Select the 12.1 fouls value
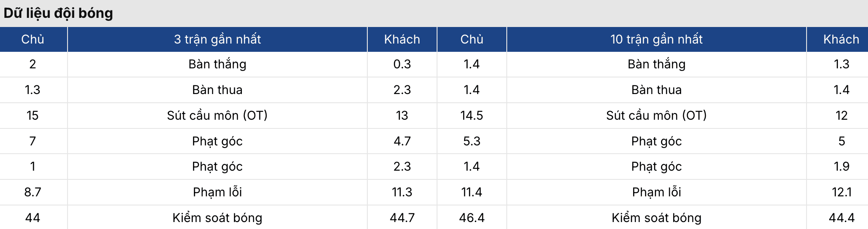Viewport: 868px width, 229px height. click(x=841, y=192)
